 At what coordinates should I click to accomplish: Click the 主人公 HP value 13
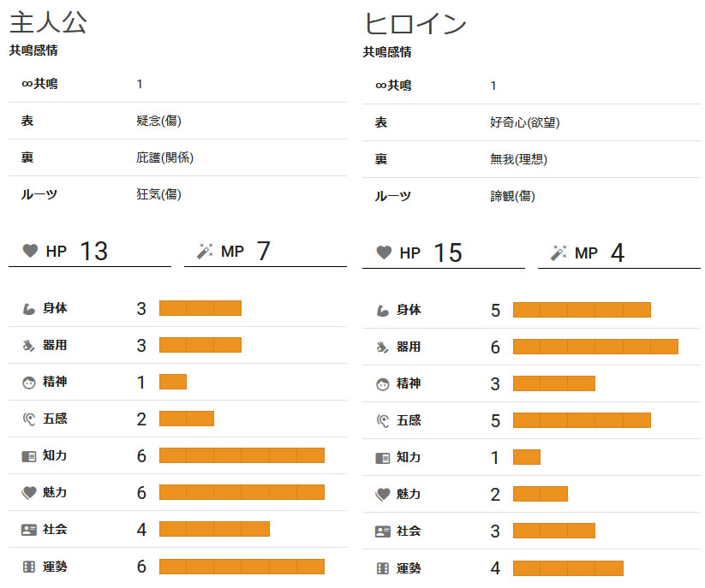pyautogui.click(x=93, y=251)
